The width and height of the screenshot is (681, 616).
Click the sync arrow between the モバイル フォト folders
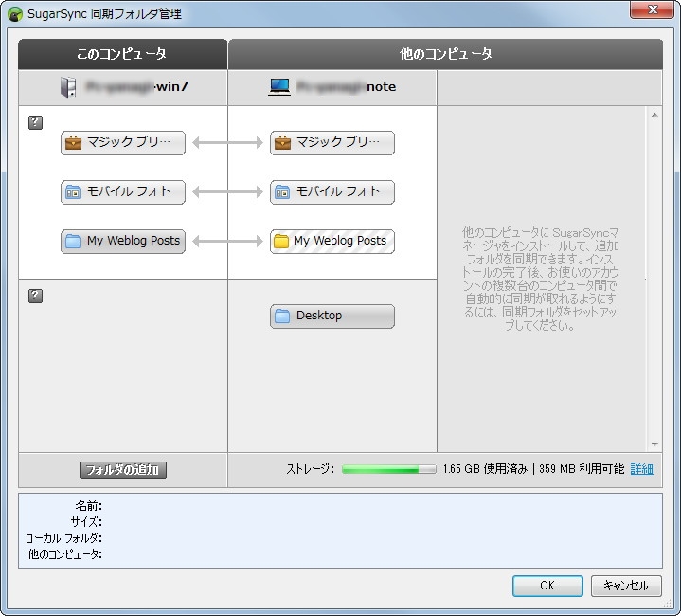pyautogui.click(x=227, y=192)
